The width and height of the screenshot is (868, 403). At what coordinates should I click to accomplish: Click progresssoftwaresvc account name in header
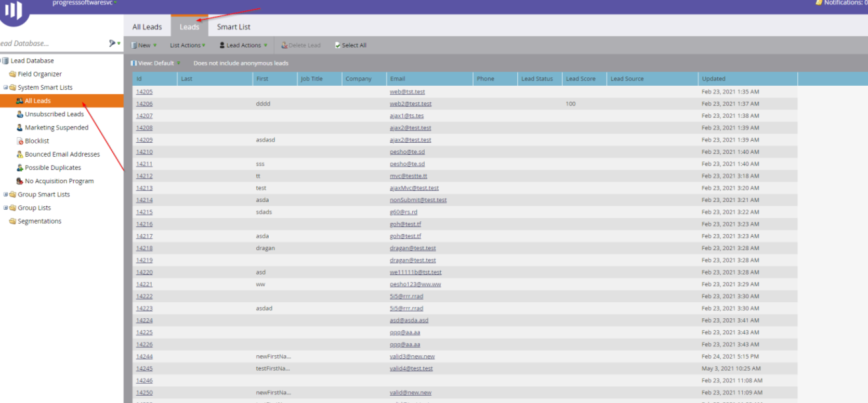[x=82, y=3]
